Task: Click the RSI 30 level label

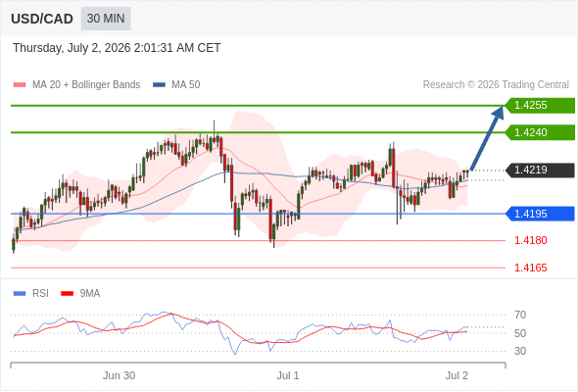Action: coord(520,351)
